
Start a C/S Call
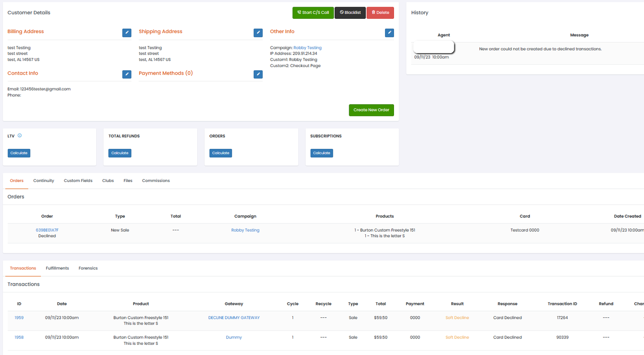pos(313,13)
